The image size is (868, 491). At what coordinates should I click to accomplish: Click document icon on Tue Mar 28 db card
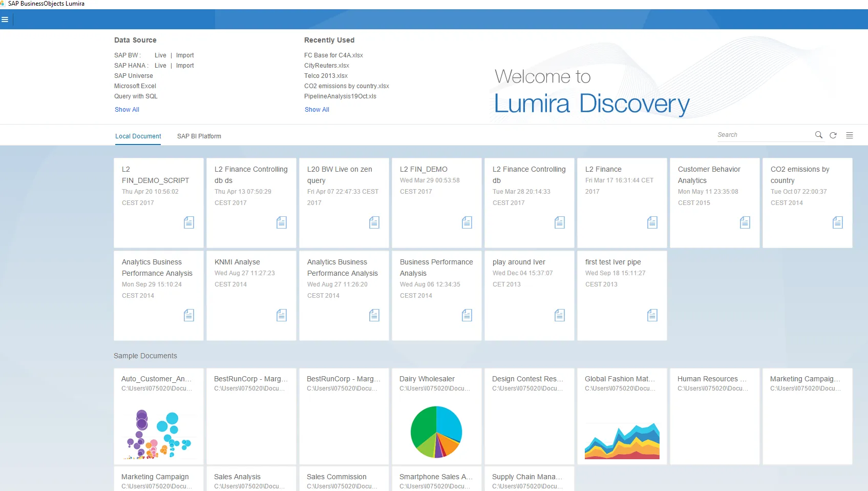point(560,222)
